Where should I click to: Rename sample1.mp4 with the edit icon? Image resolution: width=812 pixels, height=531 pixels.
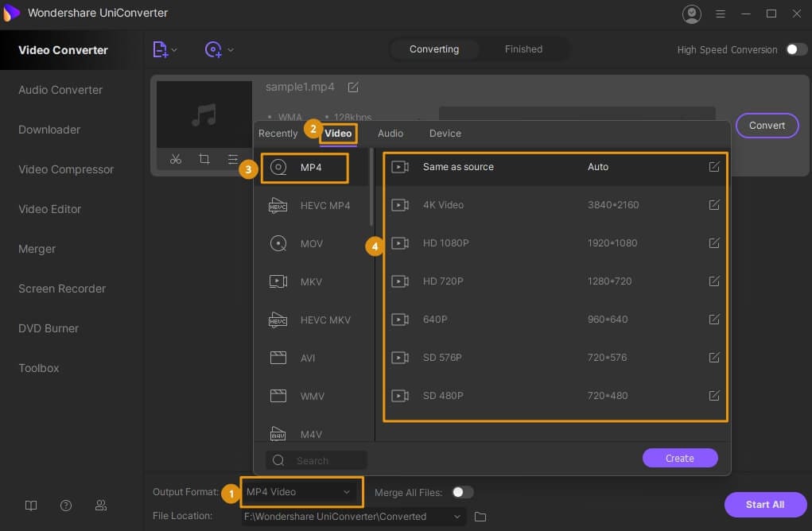pos(353,87)
